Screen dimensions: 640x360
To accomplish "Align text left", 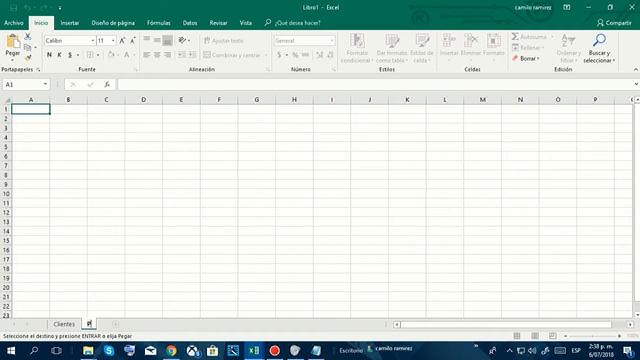I will coord(147,55).
